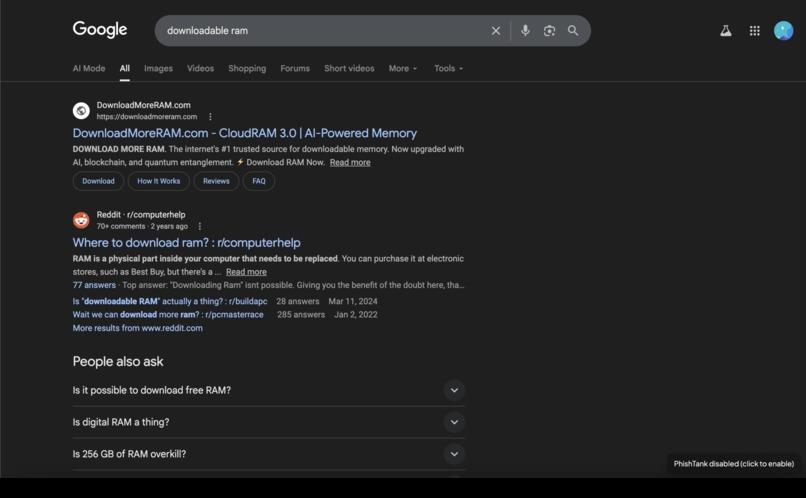Open three-dot menu for Reddit result
806x498 pixels.
200,226
